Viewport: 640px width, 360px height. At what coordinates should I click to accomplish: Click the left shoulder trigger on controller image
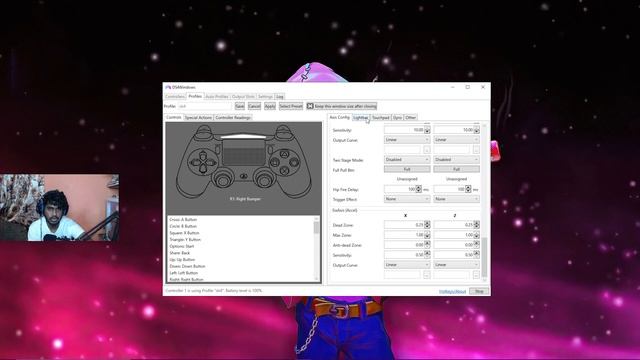pos(204,130)
